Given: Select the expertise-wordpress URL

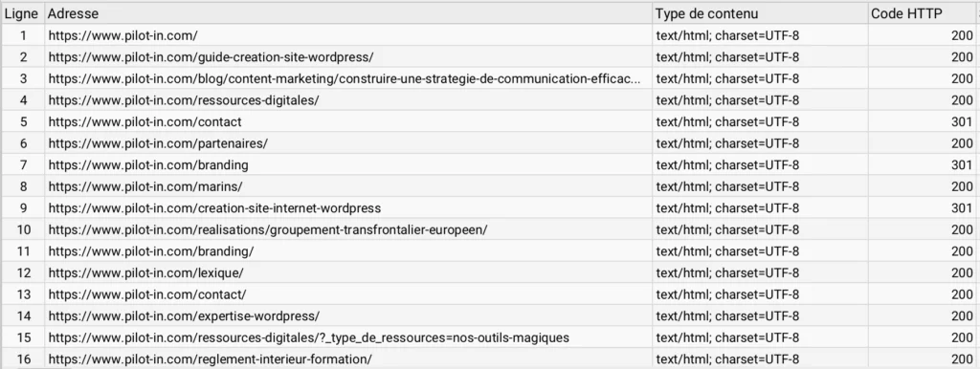Looking at the screenshot, I should tap(185, 315).
